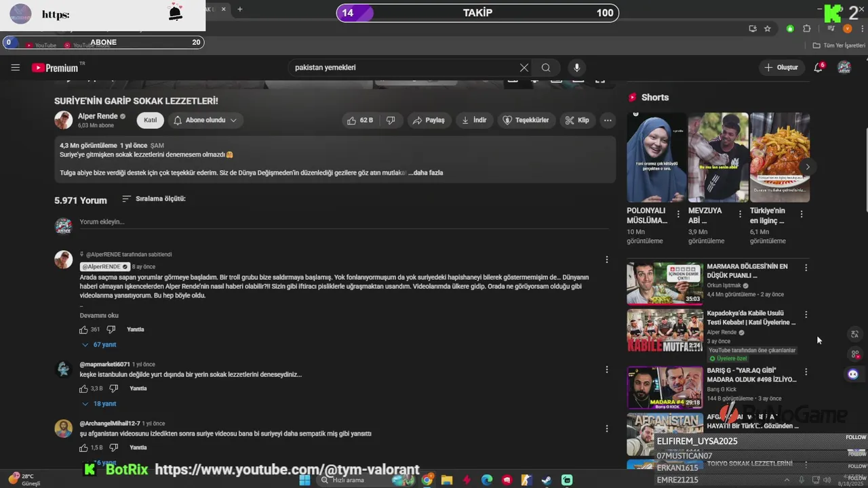Open options for MEVZUYA ABİ short

(740, 214)
